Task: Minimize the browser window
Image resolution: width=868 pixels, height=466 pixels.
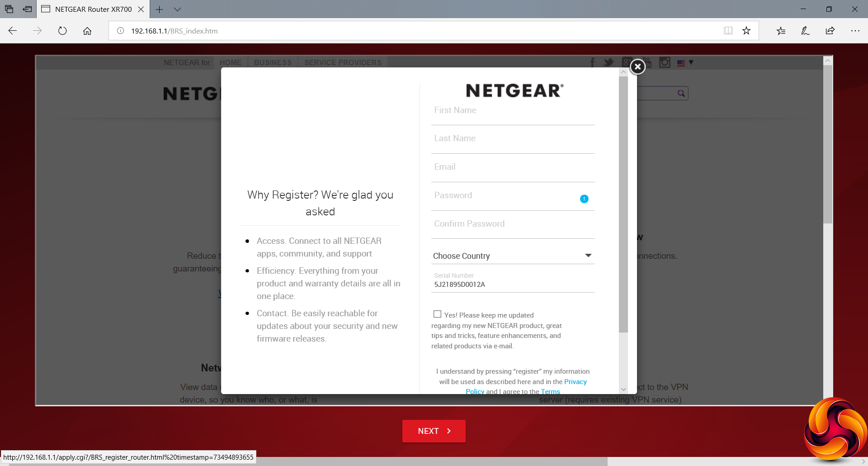Action: tap(803, 9)
